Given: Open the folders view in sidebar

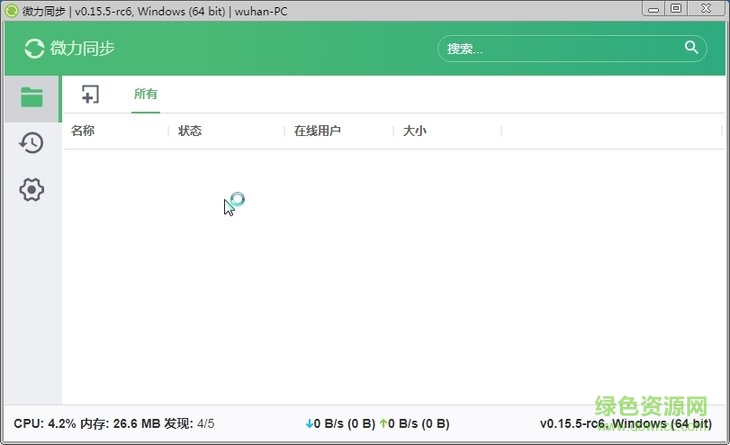Looking at the screenshot, I should [32, 98].
